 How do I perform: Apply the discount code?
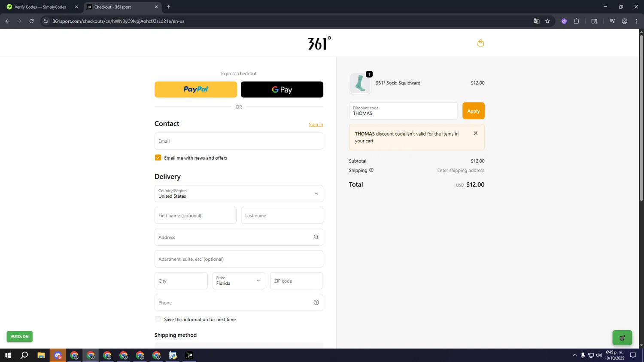pos(474,111)
